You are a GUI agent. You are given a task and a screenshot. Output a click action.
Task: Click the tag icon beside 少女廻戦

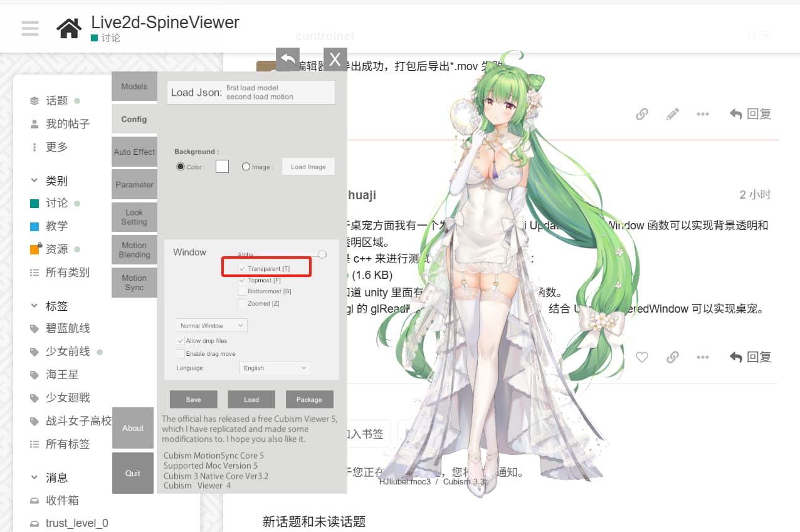(x=34, y=399)
